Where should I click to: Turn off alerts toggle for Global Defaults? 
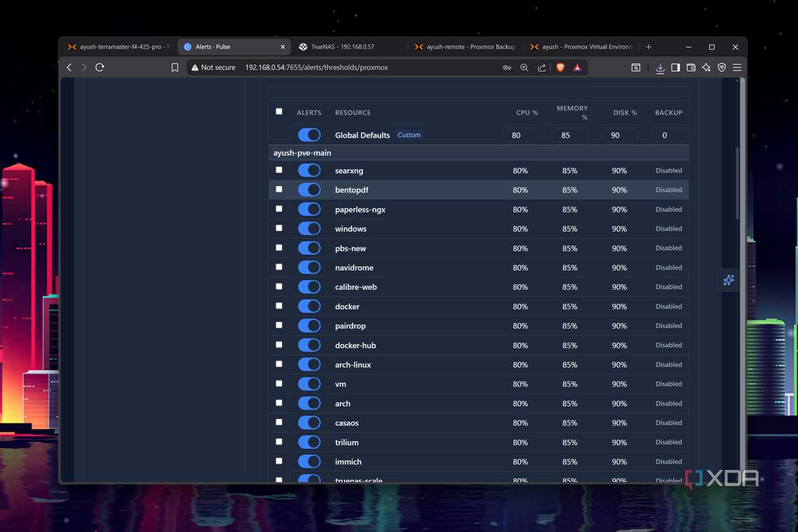[x=309, y=135]
